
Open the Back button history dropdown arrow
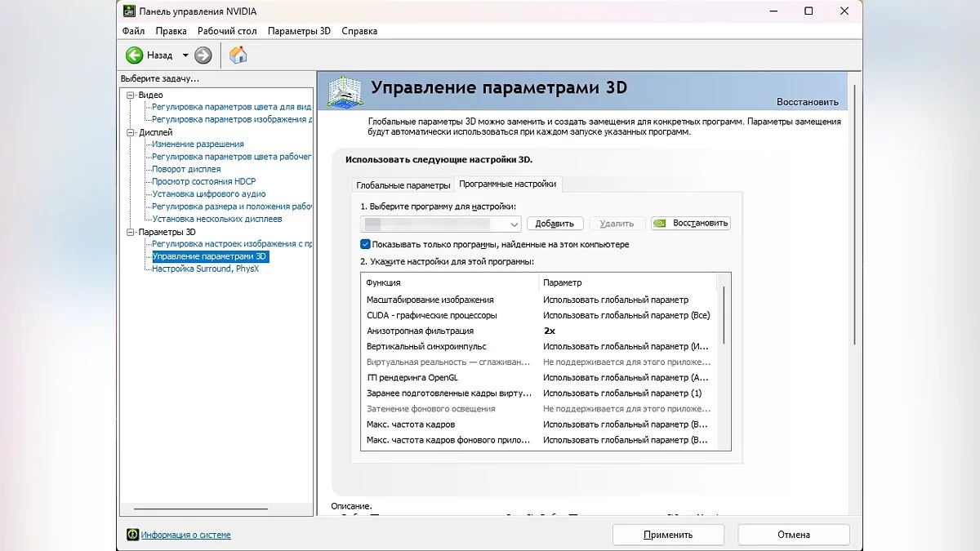[185, 55]
